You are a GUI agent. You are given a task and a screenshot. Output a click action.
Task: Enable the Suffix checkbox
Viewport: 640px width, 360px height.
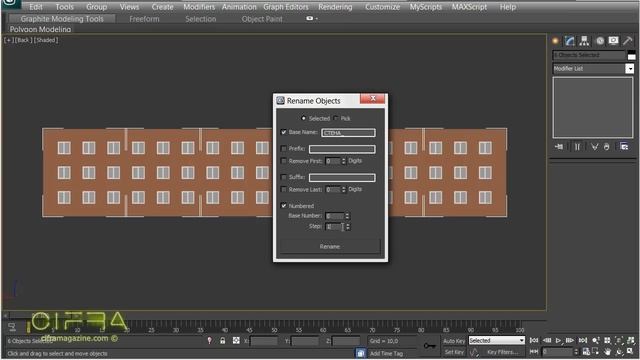[284, 177]
